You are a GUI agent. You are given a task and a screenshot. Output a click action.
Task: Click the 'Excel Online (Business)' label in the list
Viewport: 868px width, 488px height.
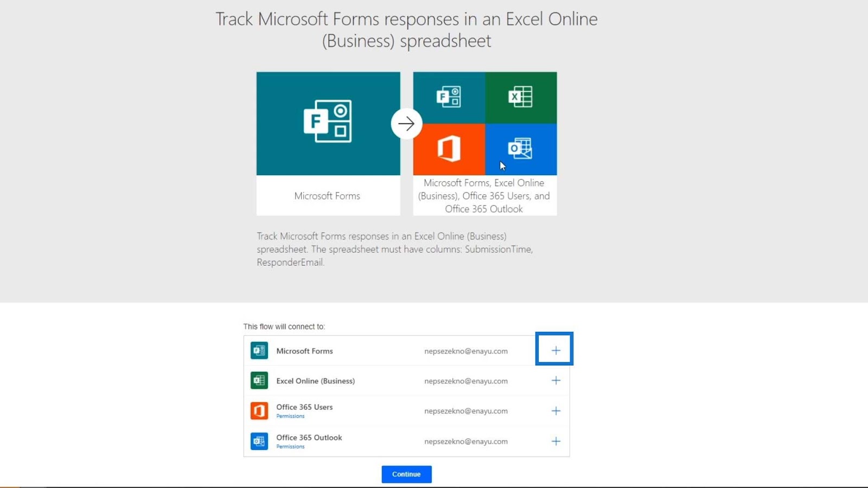(315, 381)
